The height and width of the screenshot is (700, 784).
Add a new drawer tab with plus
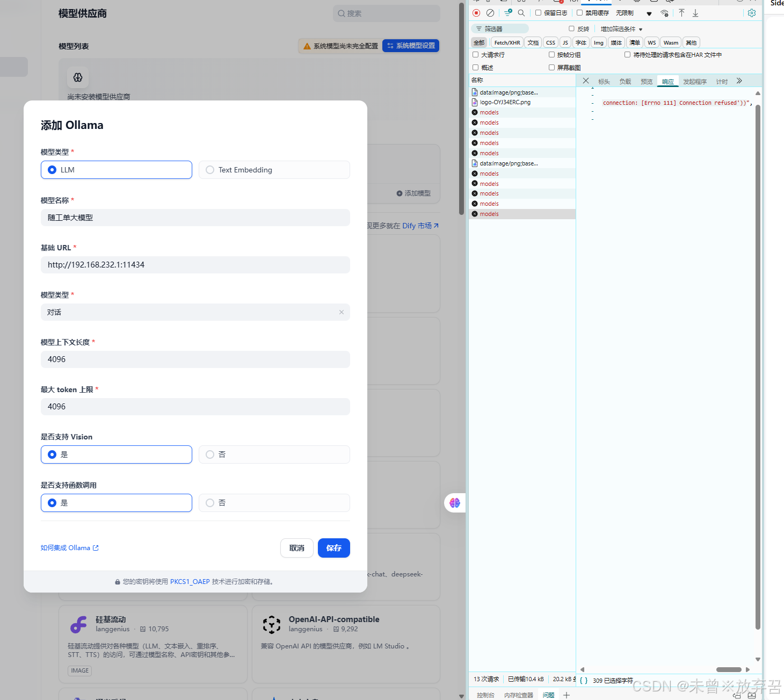[x=567, y=695]
